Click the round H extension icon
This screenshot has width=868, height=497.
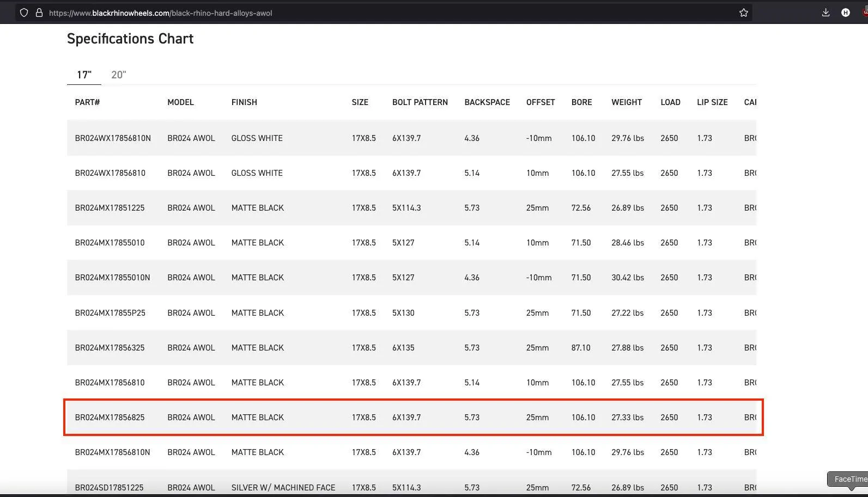(846, 13)
